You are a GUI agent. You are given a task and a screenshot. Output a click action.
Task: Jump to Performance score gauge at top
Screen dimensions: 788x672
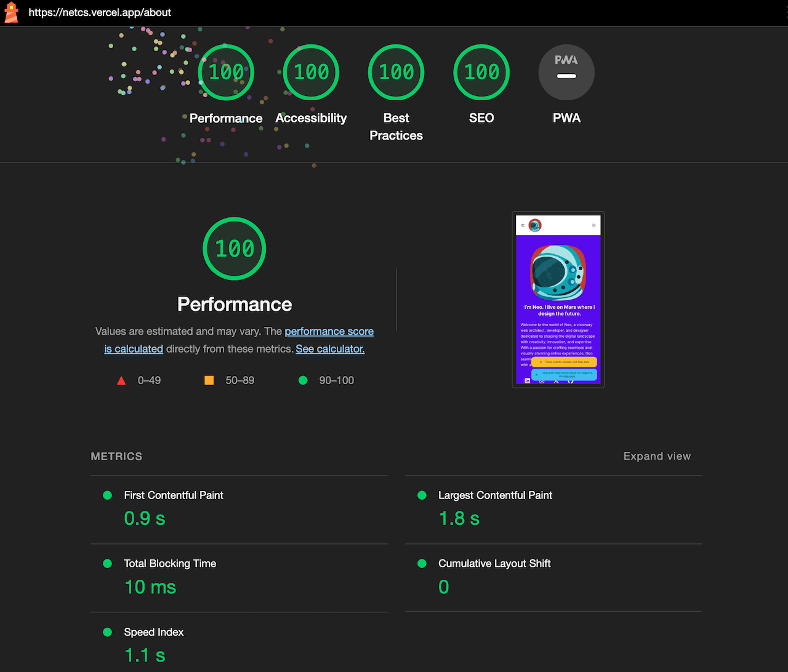(x=226, y=73)
